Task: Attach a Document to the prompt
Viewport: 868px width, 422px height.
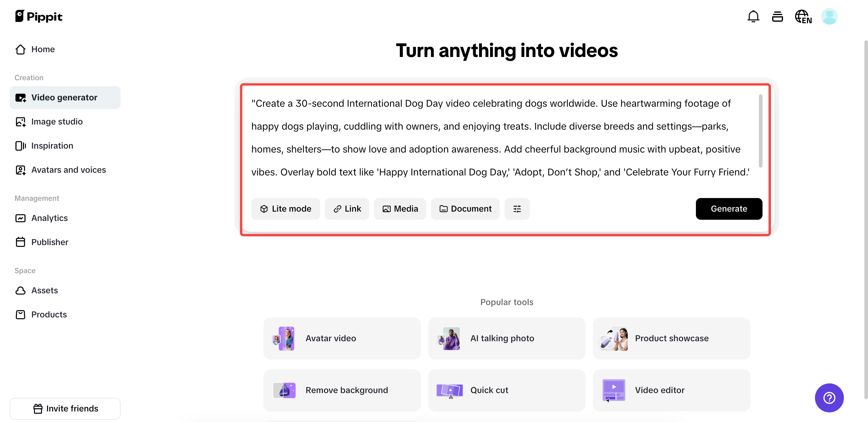Action: pos(465,209)
